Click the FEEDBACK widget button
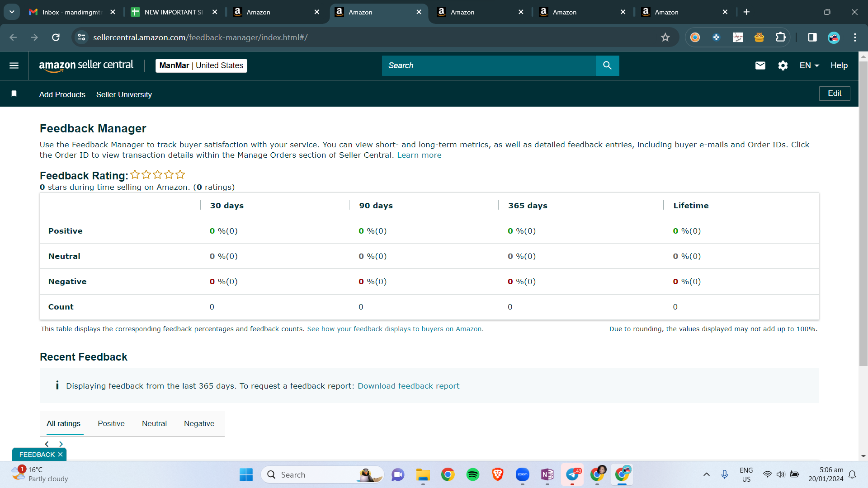The width and height of the screenshot is (868, 488). click(x=37, y=455)
